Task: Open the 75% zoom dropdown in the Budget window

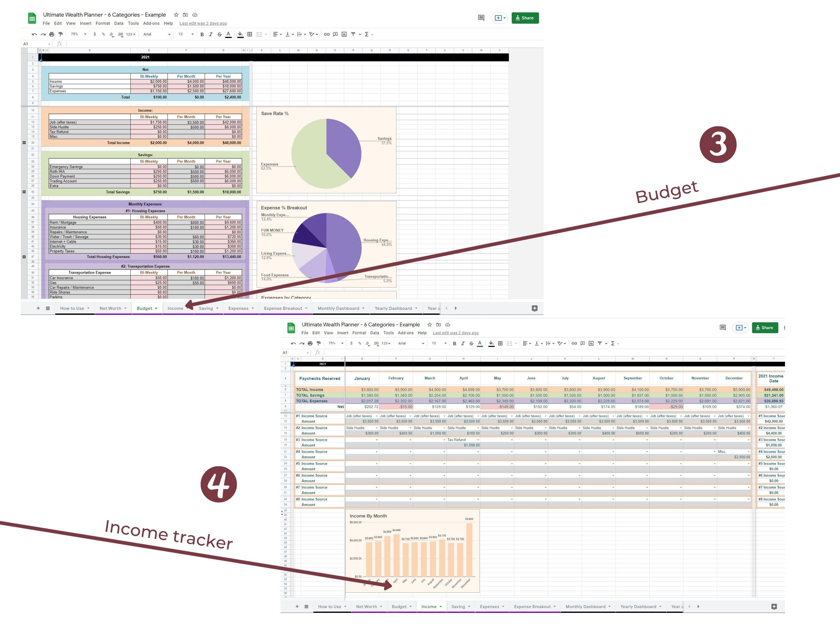Action: 78,34
